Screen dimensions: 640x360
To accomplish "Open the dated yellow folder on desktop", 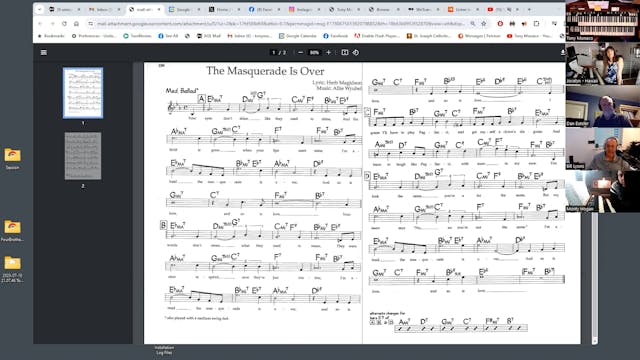I will click(x=12, y=269).
